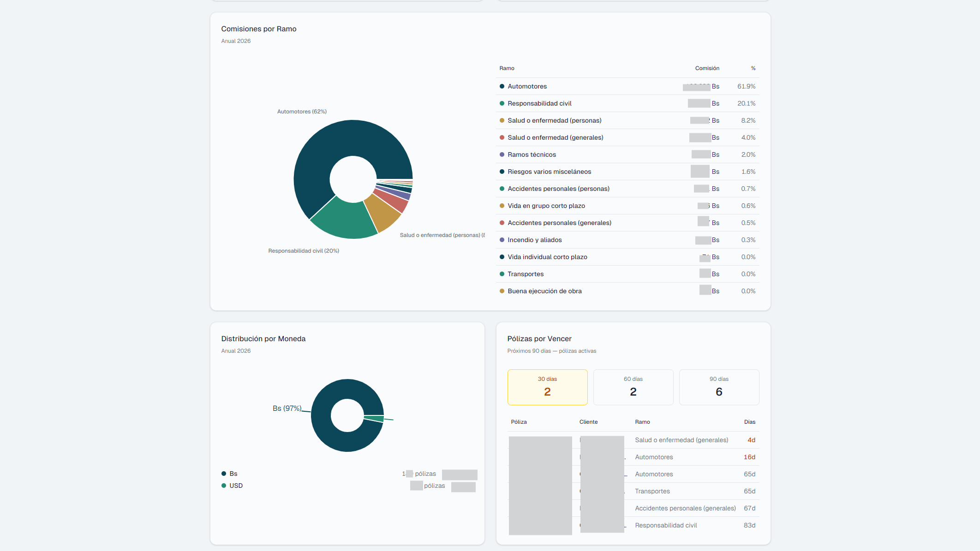The image size is (980, 551).
Task: Sort by the Comisión column header
Action: coord(706,68)
